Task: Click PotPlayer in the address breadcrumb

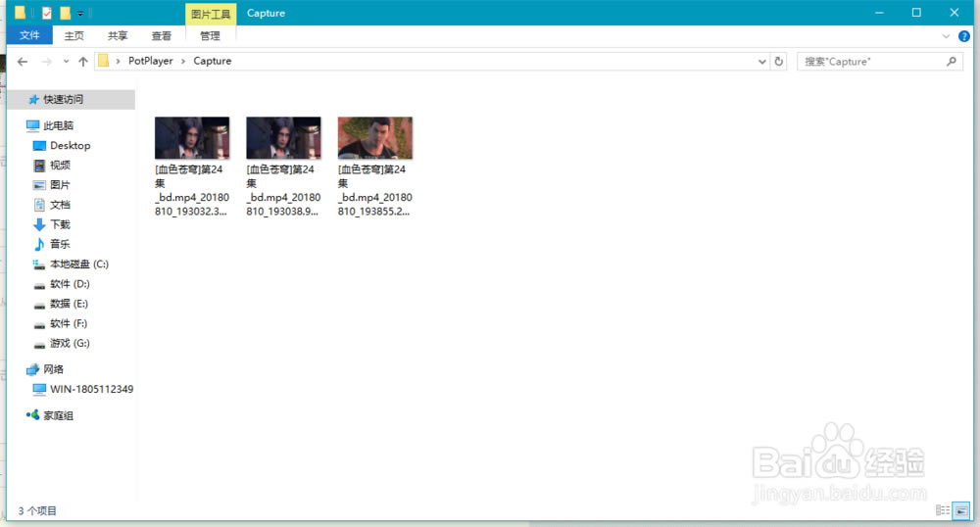Action: click(x=151, y=61)
